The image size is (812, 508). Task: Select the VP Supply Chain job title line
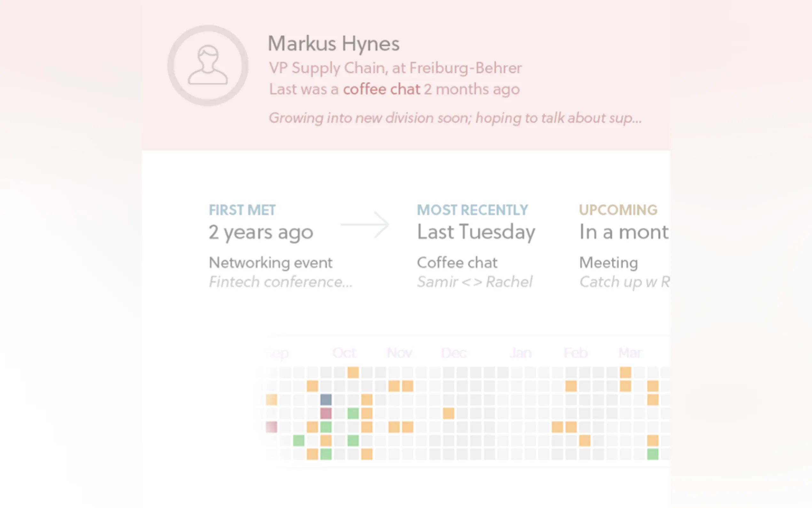tap(395, 68)
